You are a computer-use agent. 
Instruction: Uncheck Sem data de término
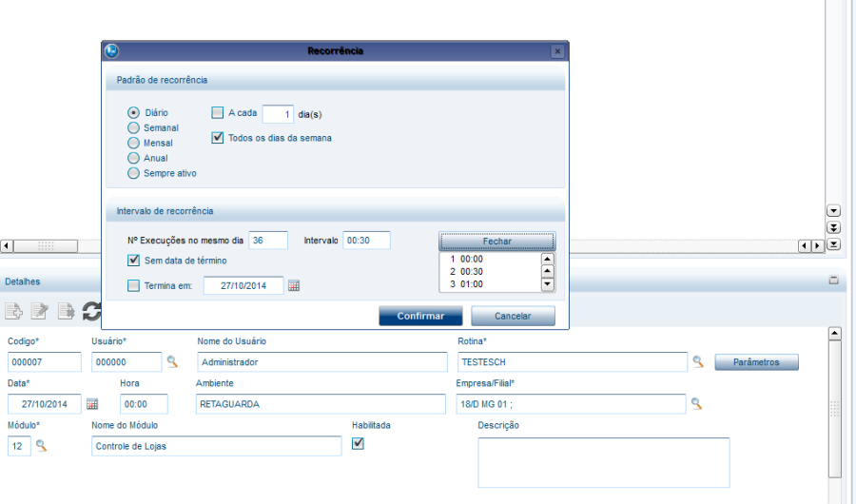(134, 261)
